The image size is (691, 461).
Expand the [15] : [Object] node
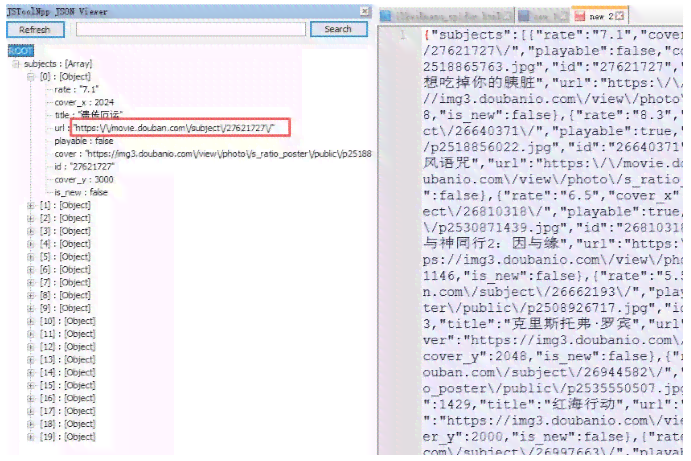[x=31, y=386]
